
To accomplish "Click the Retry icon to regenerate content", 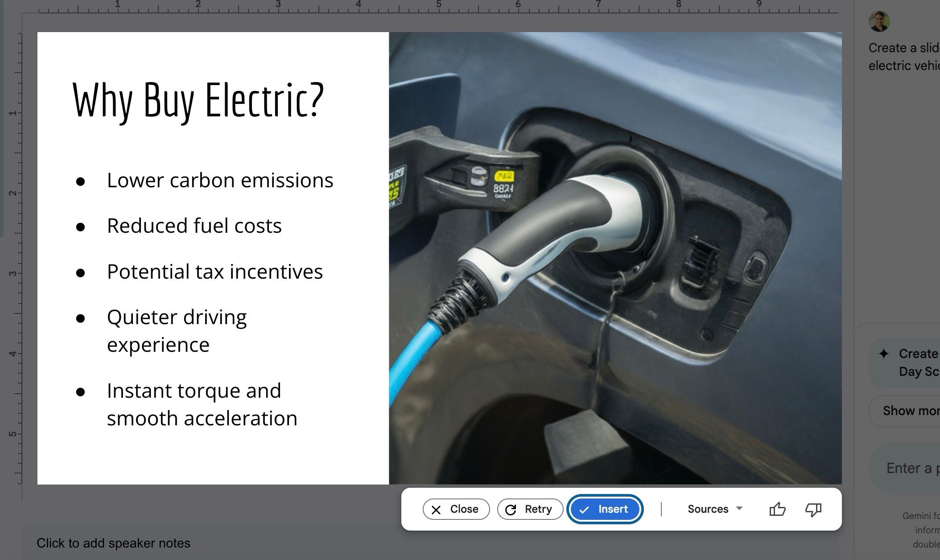I will click(x=511, y=509).
